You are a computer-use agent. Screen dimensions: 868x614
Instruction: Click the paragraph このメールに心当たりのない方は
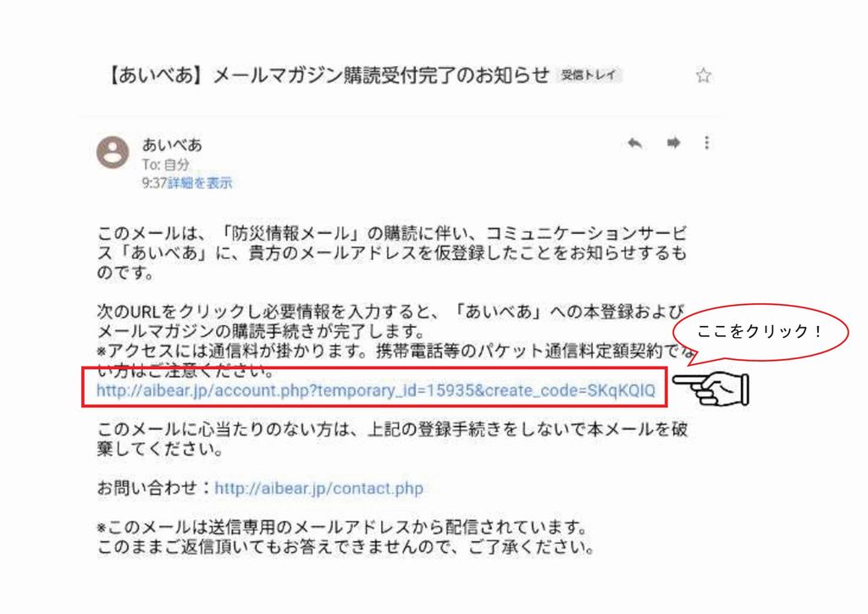coord(392,439)
